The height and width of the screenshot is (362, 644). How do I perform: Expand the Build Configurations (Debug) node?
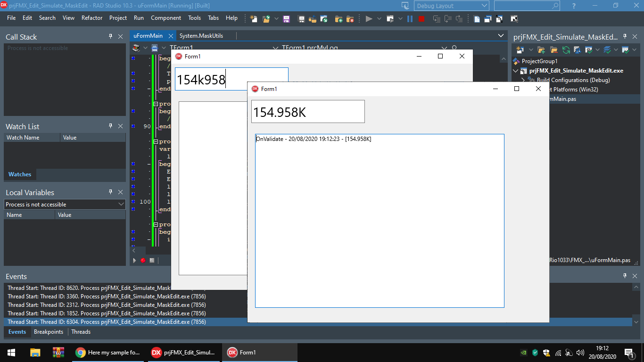[x=523, y=80]
